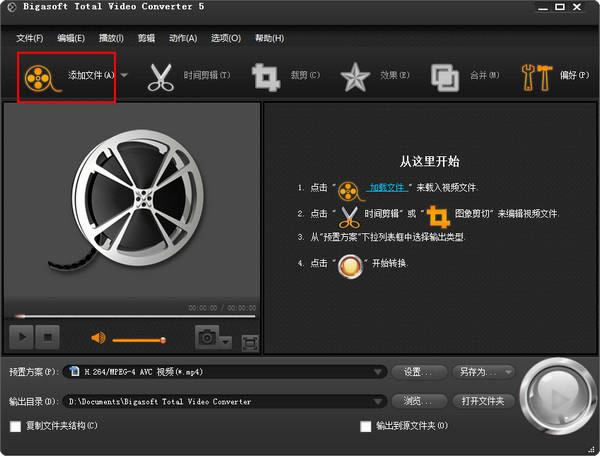Enable 输出到原文件夹 checkbox
Viewport: 600px width, 456px height.
[x=366, y=426]
